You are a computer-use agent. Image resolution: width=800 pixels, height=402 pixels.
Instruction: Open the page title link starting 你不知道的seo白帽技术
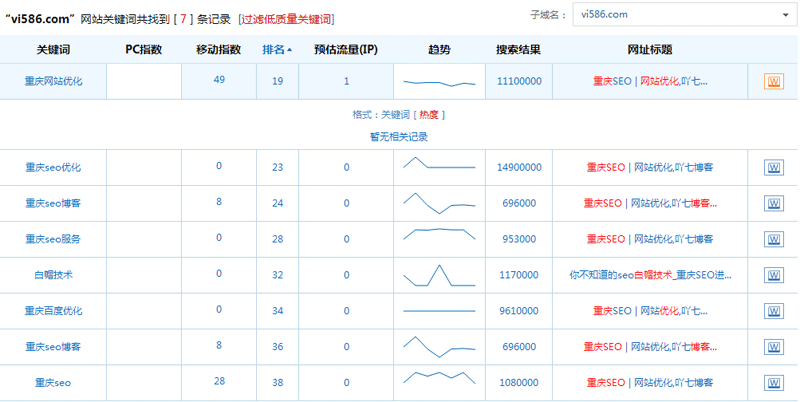coord(650,275)
